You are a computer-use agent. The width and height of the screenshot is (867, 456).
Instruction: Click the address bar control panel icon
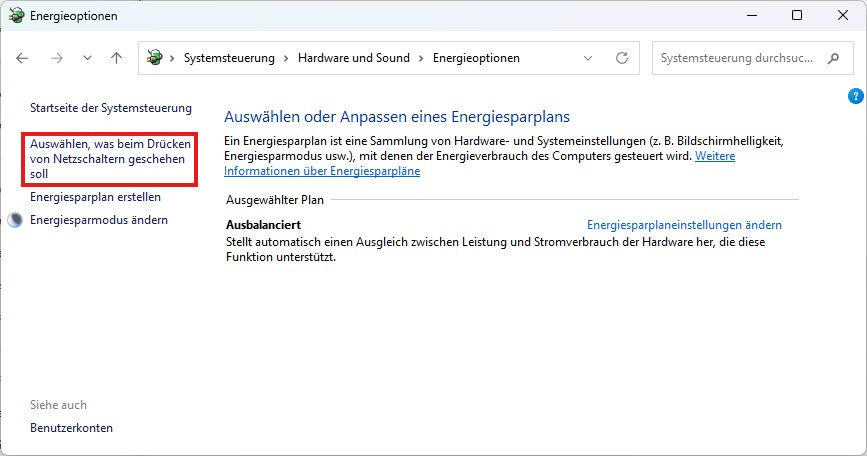point(155,57)
